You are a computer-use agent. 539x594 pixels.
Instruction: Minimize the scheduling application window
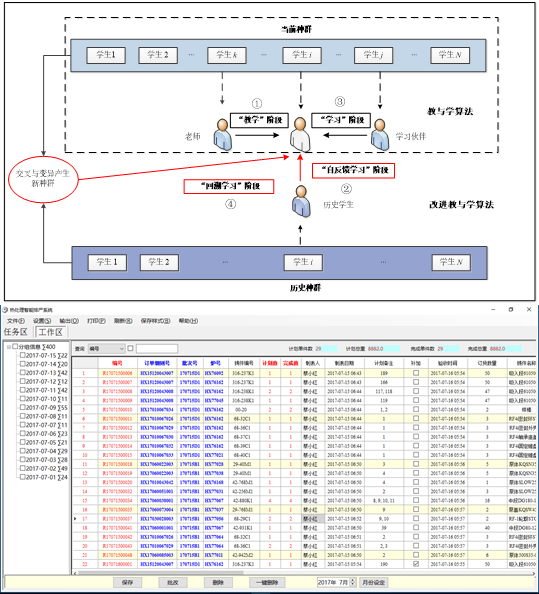493,310
